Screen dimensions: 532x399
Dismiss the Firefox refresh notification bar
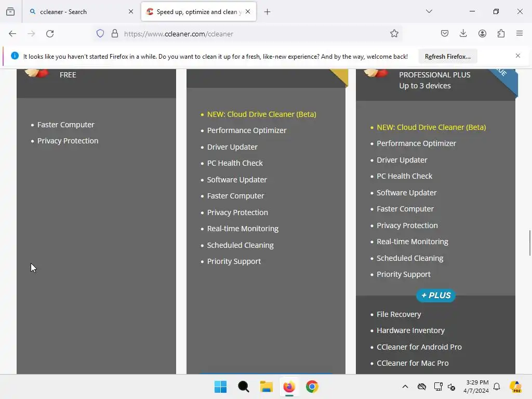[x=518, y=56]
